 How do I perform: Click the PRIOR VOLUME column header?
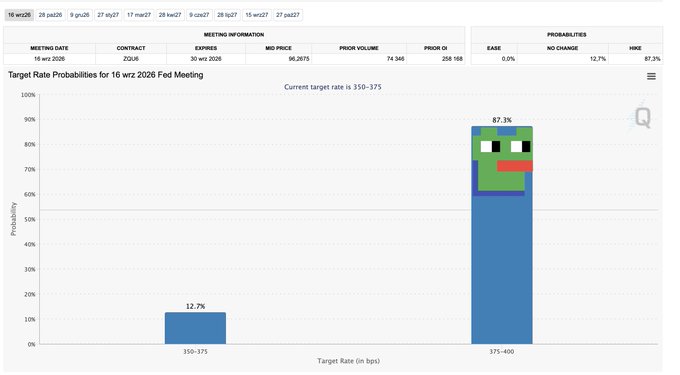(359, 48)
